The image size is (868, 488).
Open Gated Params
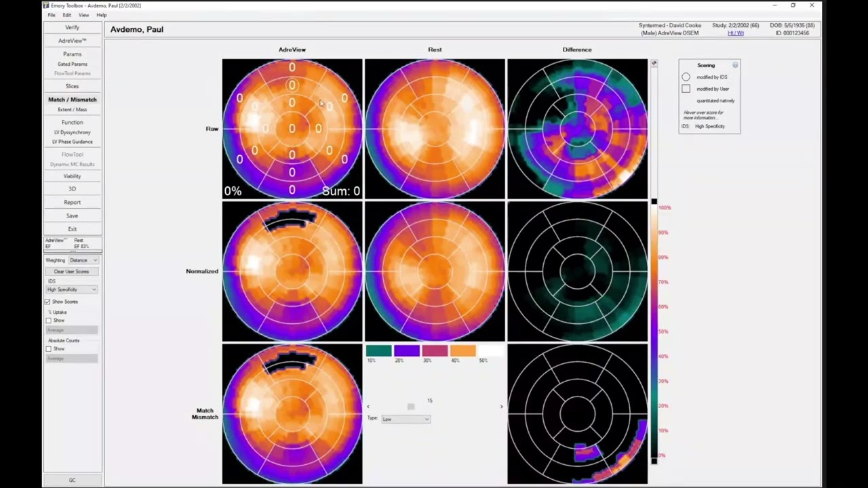tap(73, 64)
